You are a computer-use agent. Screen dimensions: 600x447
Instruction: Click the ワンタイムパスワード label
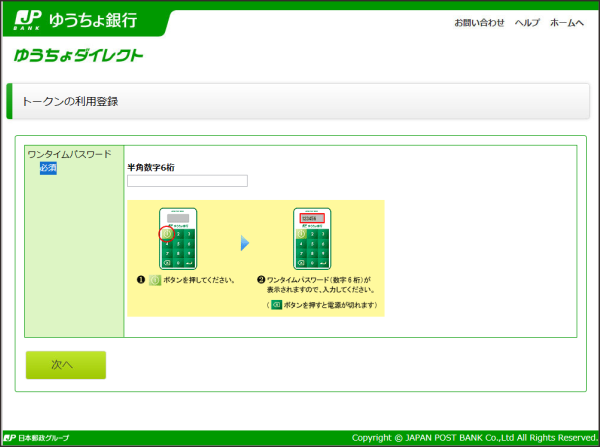pos(69,154)
